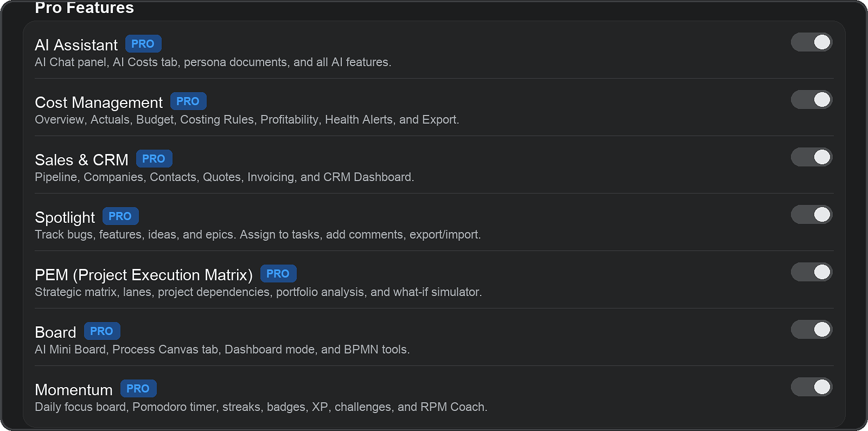Viewport: 868px width, 431px height.
Task: Flip the Momentum feature toggle
Action: (812, 387)
